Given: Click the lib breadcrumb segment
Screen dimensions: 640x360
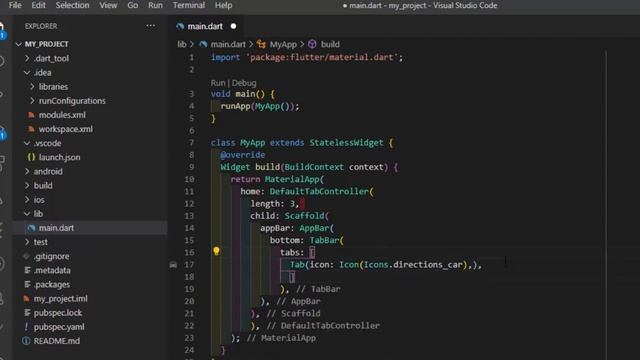Looking at the screenshot, I should (182, 44).
